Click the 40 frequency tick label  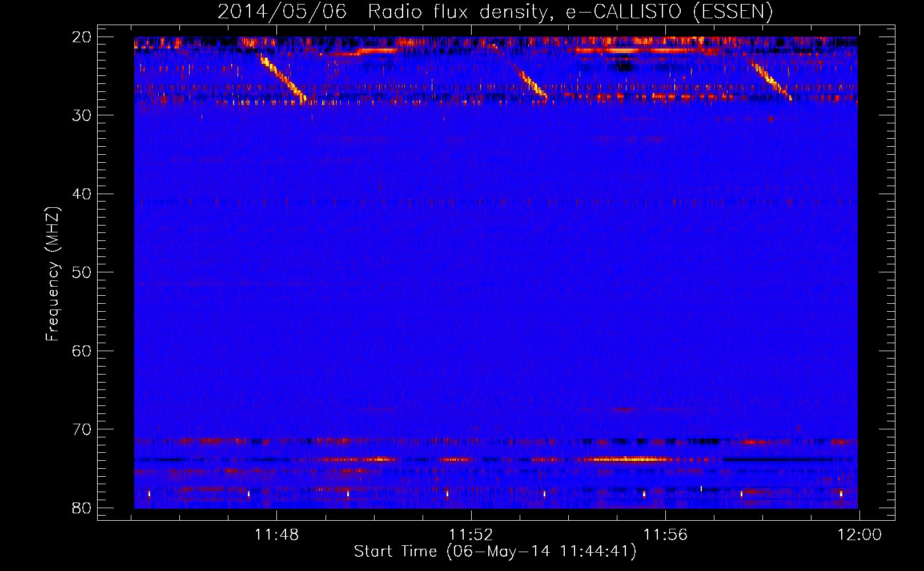click(x=82, y=194)
